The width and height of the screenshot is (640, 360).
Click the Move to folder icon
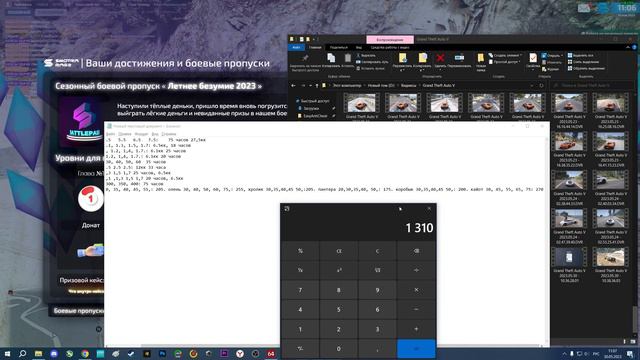click(402, 58)
